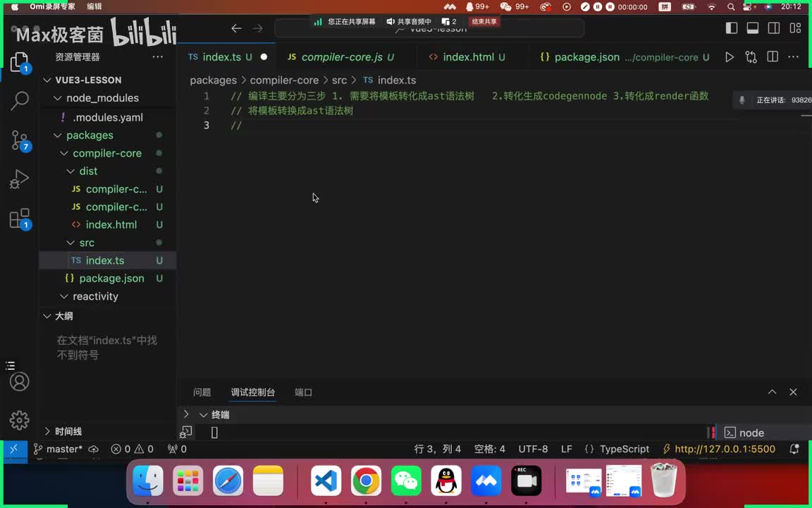Change end of line sequence LF
This screenshot has height=508, width=812.
pos(567,449)
